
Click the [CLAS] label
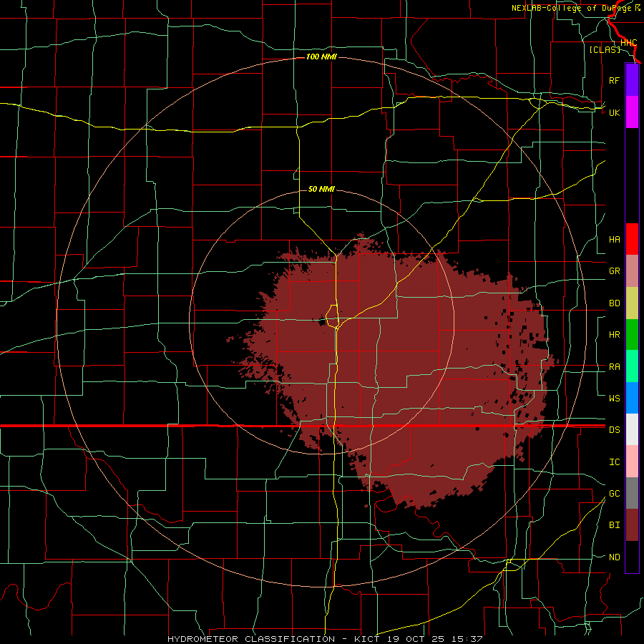point(605,49)
